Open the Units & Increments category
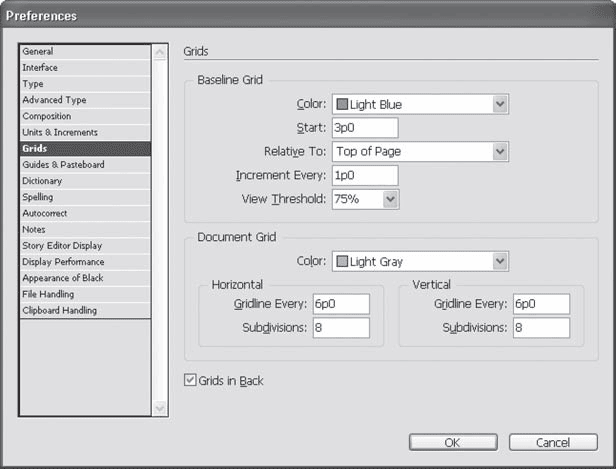 (x=85, y=133)
